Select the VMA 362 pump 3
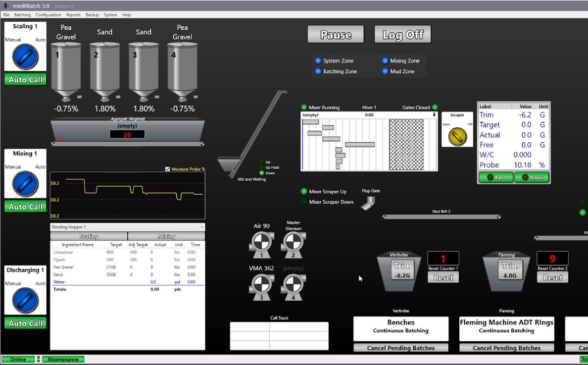This screenshot has width=588, height=365. (x=261, y=287)
